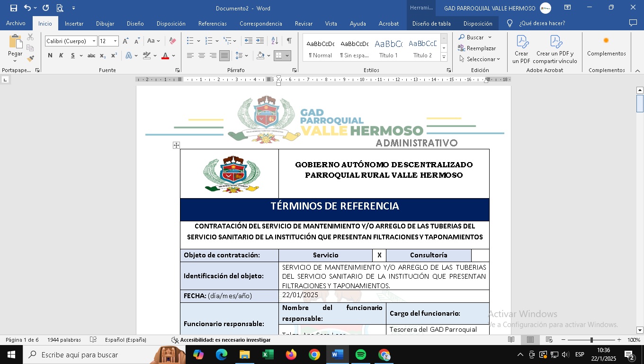Click the Center alignment icon
Screen dimensions: 644x364
202,56
